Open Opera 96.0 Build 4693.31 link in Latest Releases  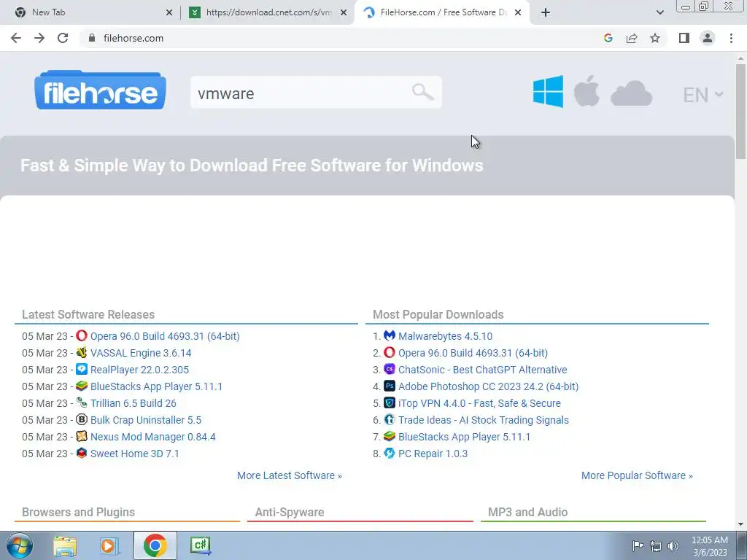click(165, 336)
